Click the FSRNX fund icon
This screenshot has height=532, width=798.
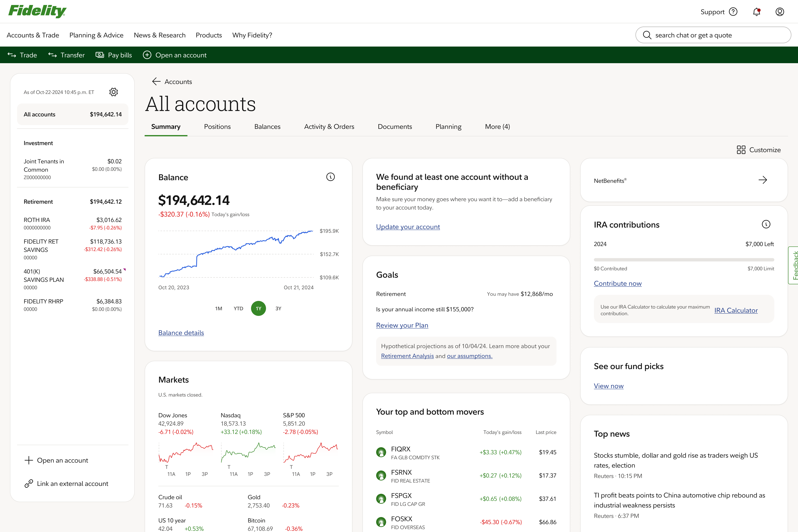coord(381,476)
